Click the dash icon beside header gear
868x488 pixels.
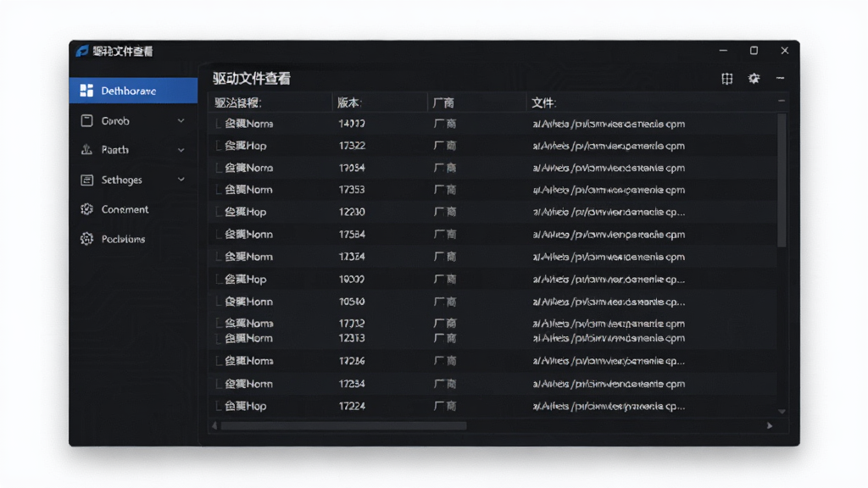(780, 79)
